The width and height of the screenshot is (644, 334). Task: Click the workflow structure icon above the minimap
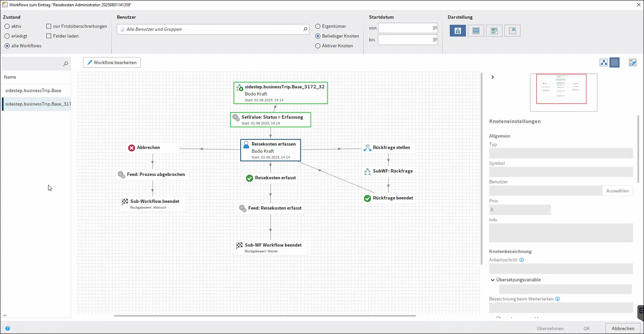604,63
